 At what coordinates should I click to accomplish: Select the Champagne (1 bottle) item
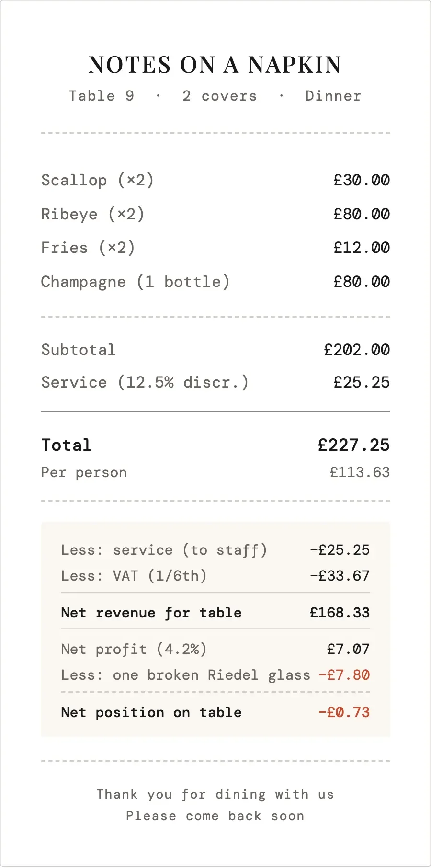[x=135, y=282]
